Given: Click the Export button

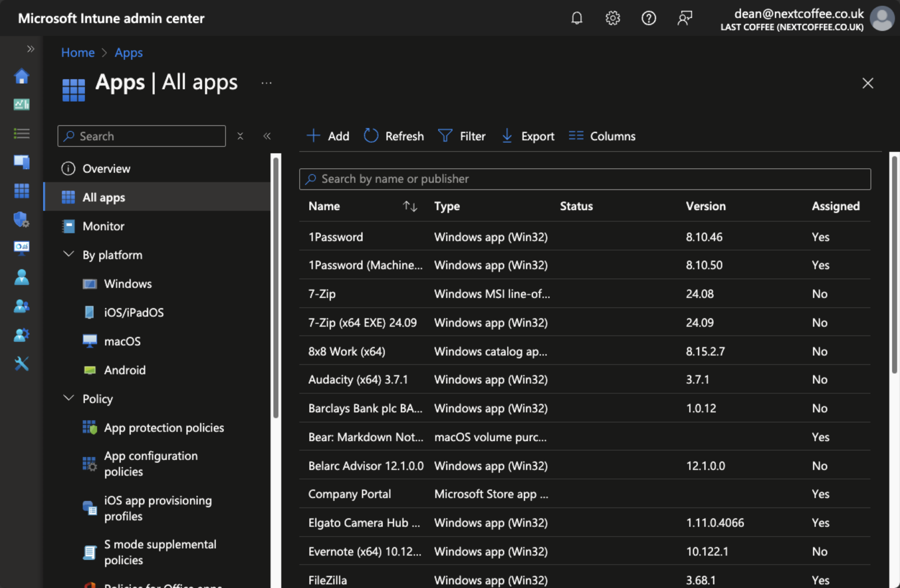Looking at the screenshot, I should click(528, 136).
